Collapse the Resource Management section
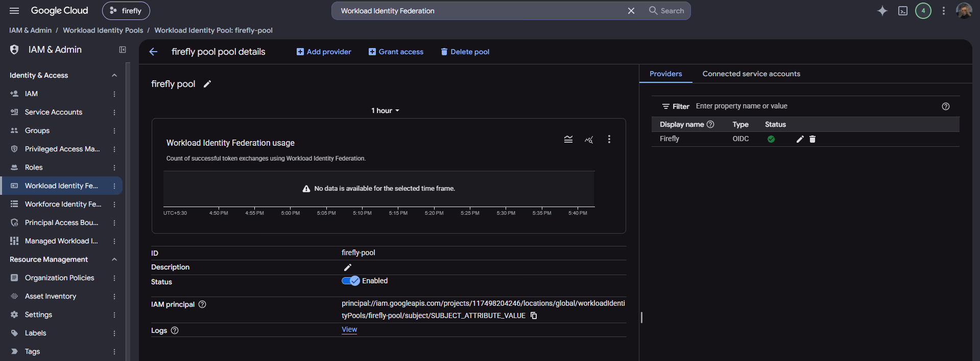 (114, 259)
